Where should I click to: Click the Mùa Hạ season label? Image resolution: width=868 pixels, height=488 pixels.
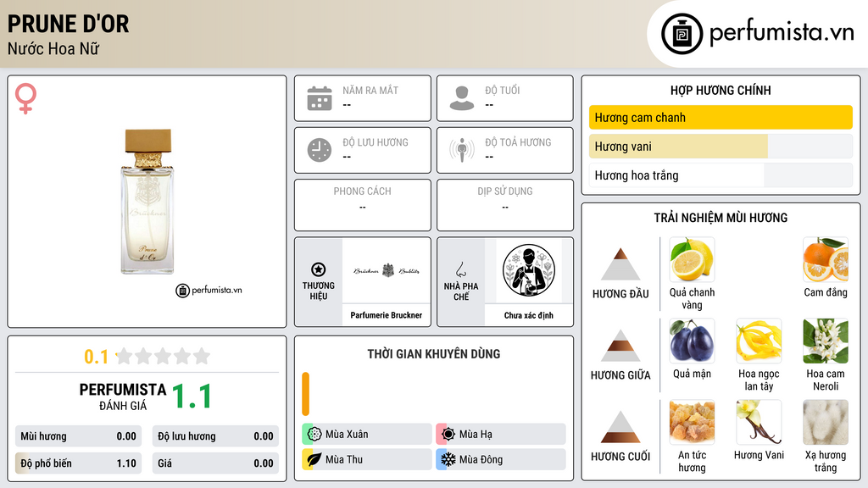(476, 434)
